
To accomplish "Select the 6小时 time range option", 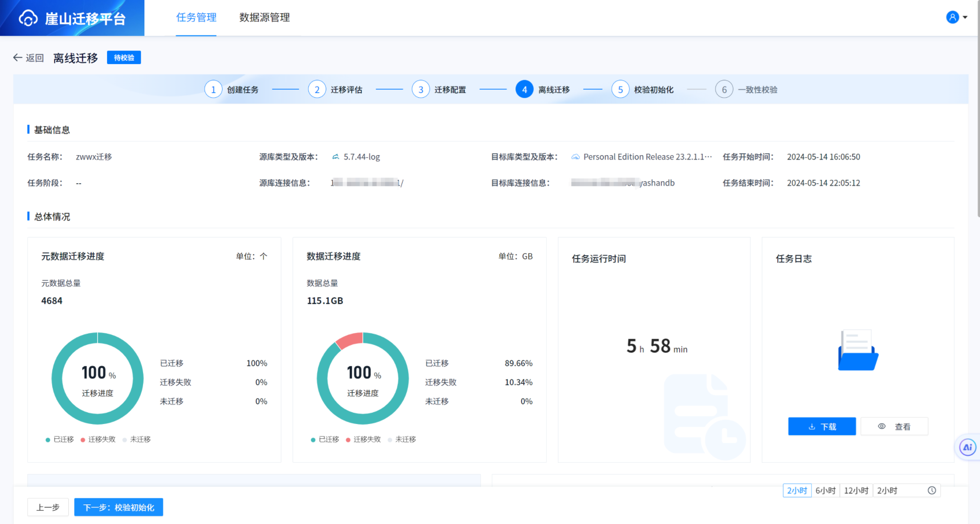I will point(825,490).
